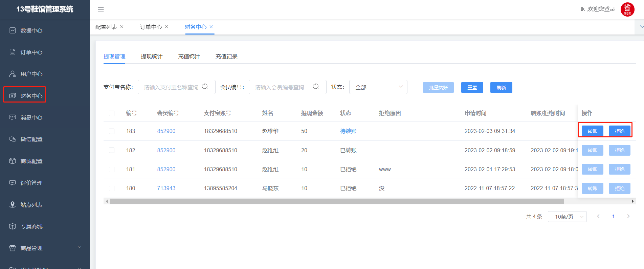This screenshot has width=644, height=269.
Task: Select the checkbox for row 180
Action: pos(112,188)
